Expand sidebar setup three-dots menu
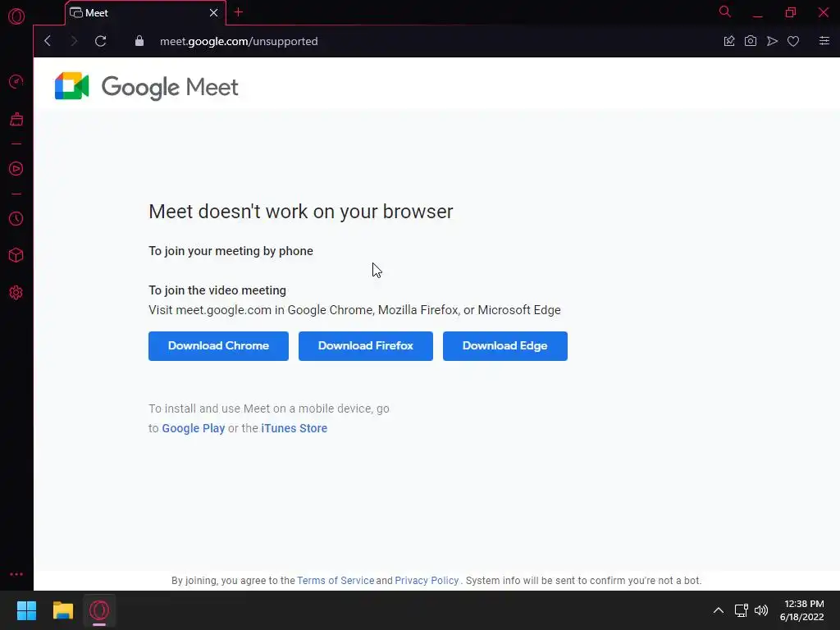 (x=16, y=574)
